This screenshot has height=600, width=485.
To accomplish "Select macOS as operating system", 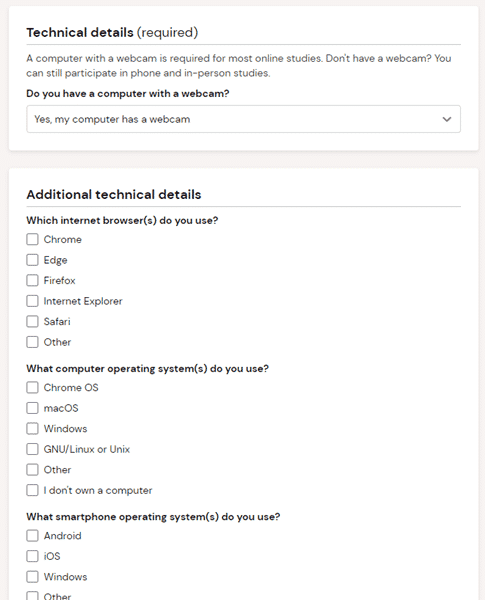I will point(33,408).
